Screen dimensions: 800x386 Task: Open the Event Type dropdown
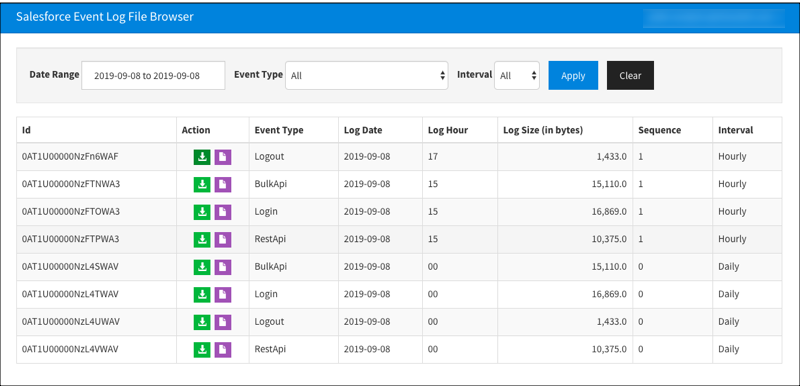pos(366,75)
